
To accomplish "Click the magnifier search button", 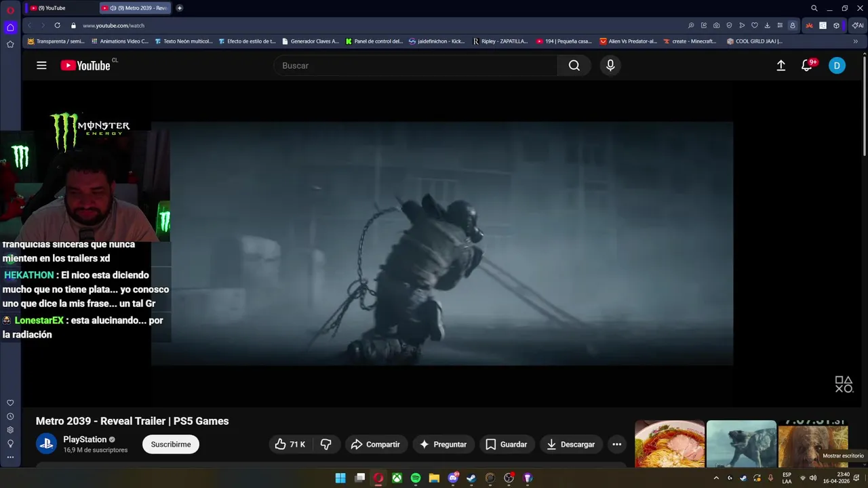I will pyautogui.click(x=574, y=66).
